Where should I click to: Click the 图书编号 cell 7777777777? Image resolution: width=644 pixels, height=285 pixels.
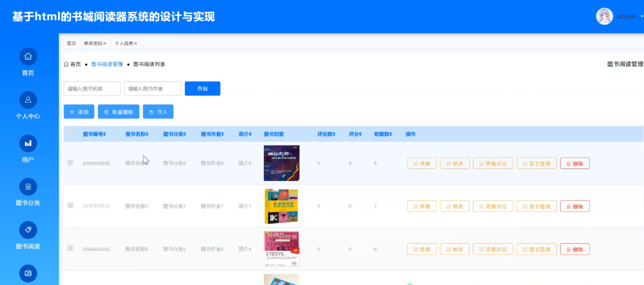tap(96, 206)
